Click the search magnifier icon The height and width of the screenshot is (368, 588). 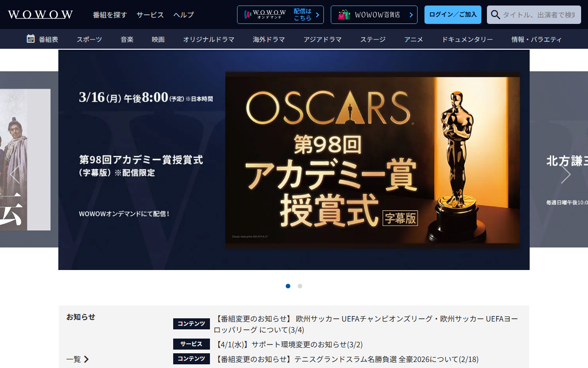(x=495, y=14)
